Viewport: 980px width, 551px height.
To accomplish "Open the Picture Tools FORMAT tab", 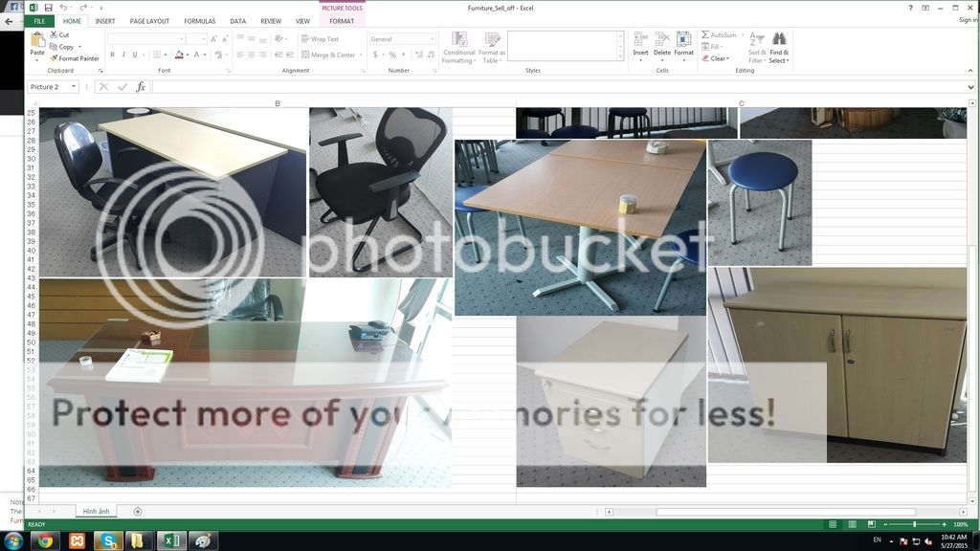I will point(342,21).
